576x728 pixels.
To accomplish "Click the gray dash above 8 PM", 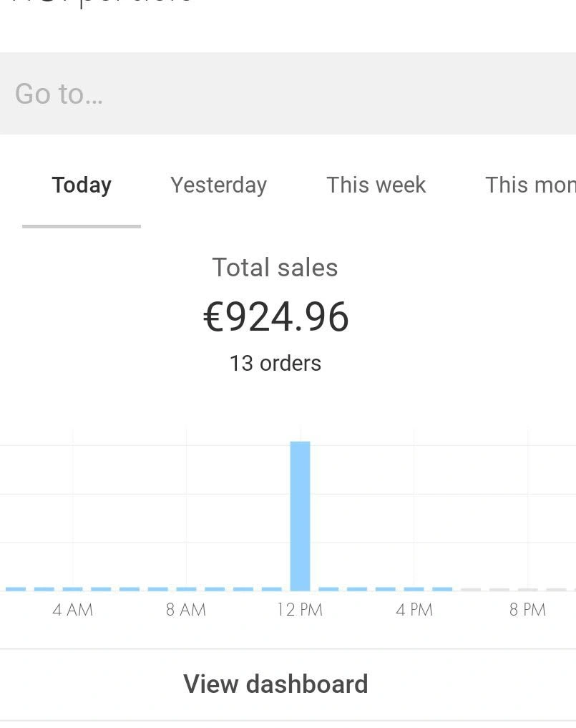I will (x=528, y=590).
